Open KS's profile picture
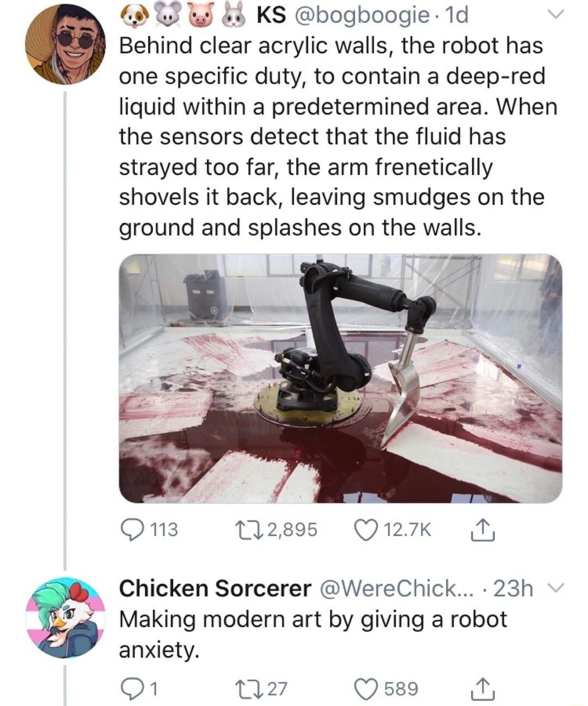588x706 pixels. tap(65, 45)
